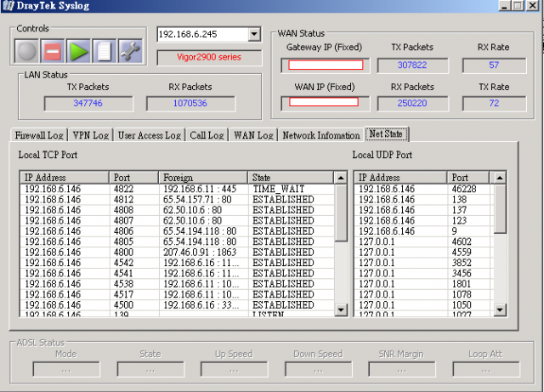
Task: Open the Network Infomation tab
Action: click(x=321, y=135)
